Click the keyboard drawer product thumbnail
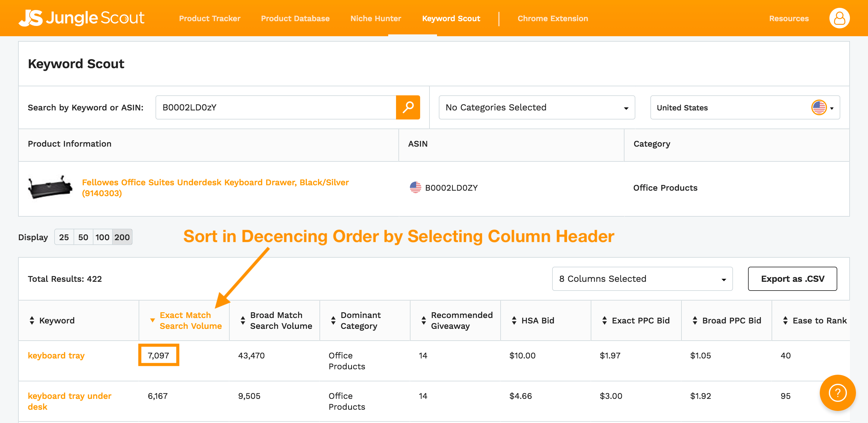This screenshot has height=423, width=868. (50, 187)
